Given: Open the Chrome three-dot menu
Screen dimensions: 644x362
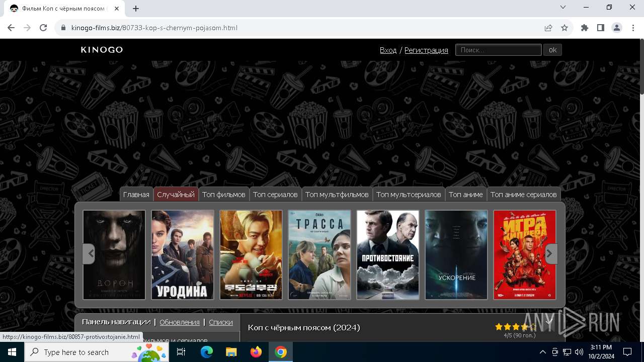Looking at the screenshot, I should click(633, 28).
